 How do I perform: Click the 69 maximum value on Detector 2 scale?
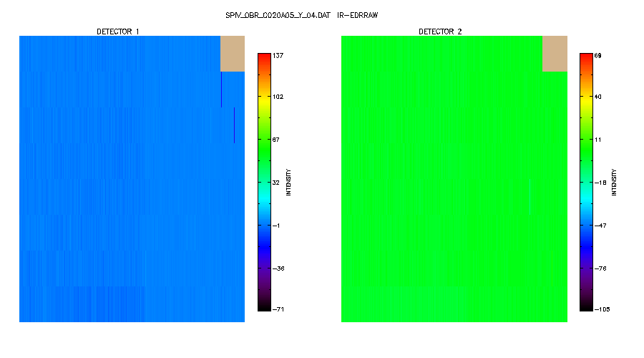pyautogui.click(x=598, y=55)
